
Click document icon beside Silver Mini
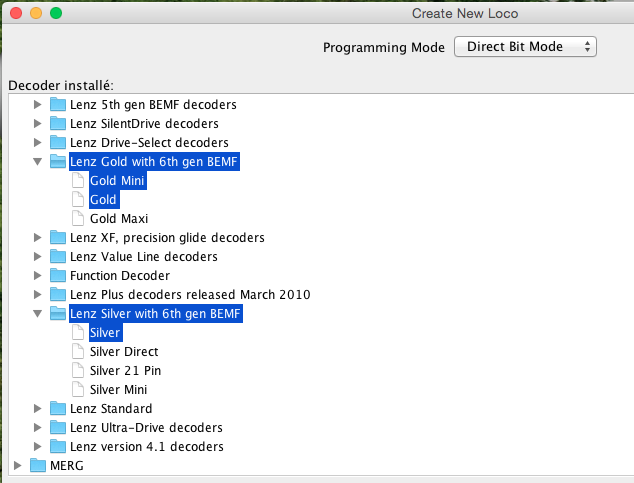click(x=78, y=389)
